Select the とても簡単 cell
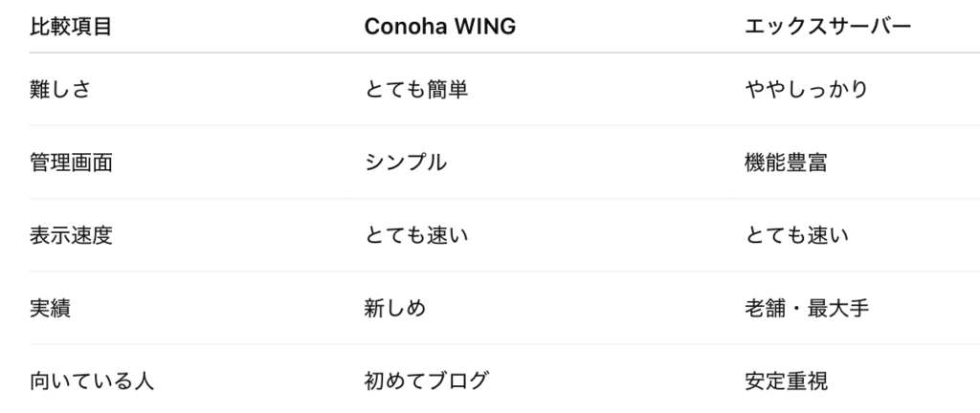 click(416, 90)
